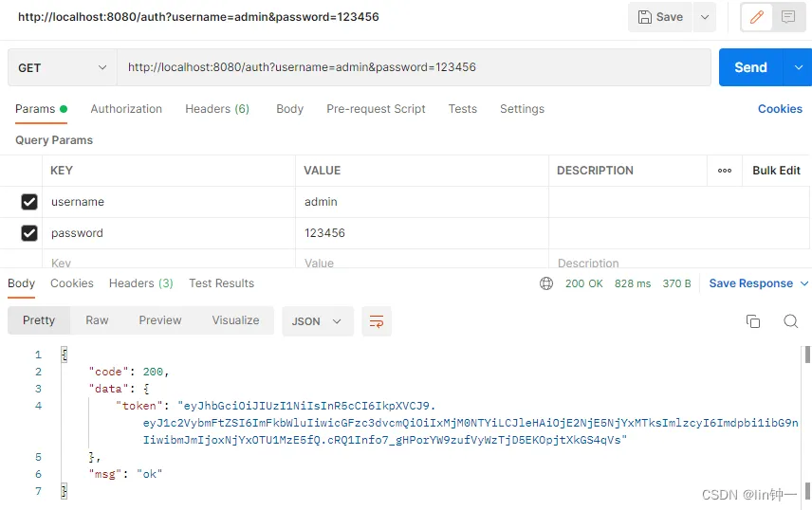This screenshot has height=510, width=812.
Task: Open the GET method dropdown
Action: (63, 68)
